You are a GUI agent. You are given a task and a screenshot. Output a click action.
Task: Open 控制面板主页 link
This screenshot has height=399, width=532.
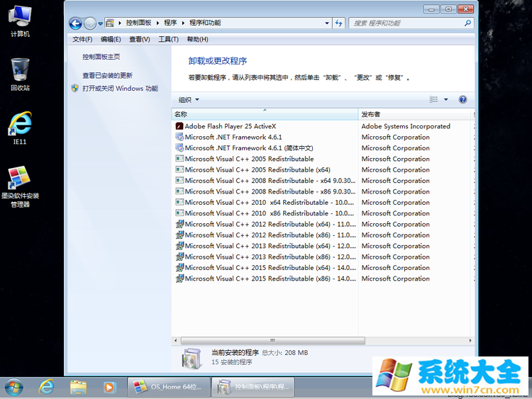click(101, 57)
